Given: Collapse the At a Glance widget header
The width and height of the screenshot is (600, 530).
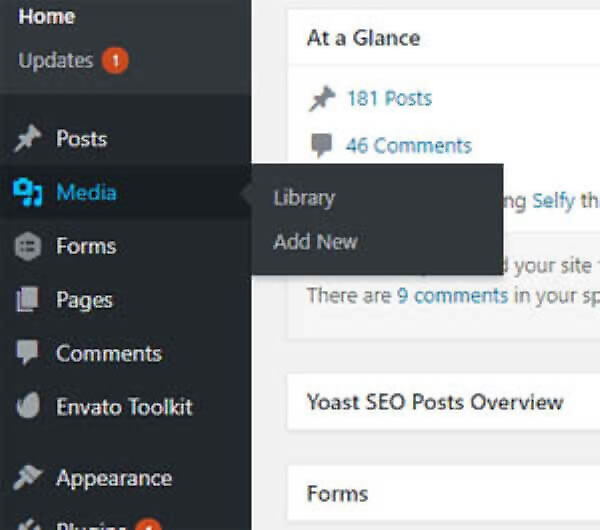Looking at the screenshot, I should (x=363, y=38).
